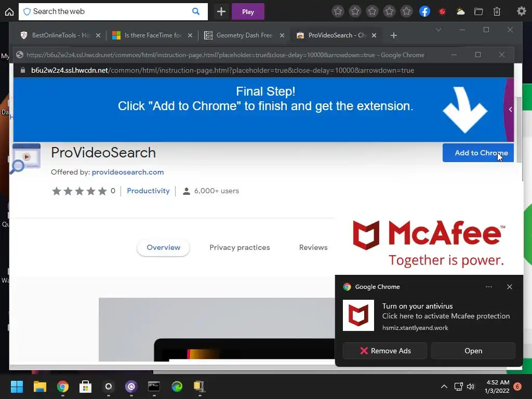This screenshot has width=532, height=399.
Task: Close the Geometry Dash Free tab
Action: coord(282,35)
